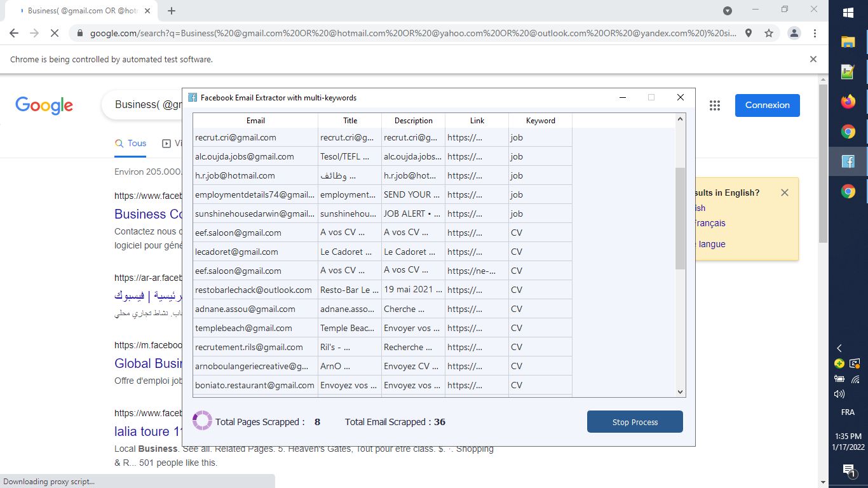Click the battery tray icon
Image resolution: width=868 pixels, height=488 pixels.
coord(839,379)
